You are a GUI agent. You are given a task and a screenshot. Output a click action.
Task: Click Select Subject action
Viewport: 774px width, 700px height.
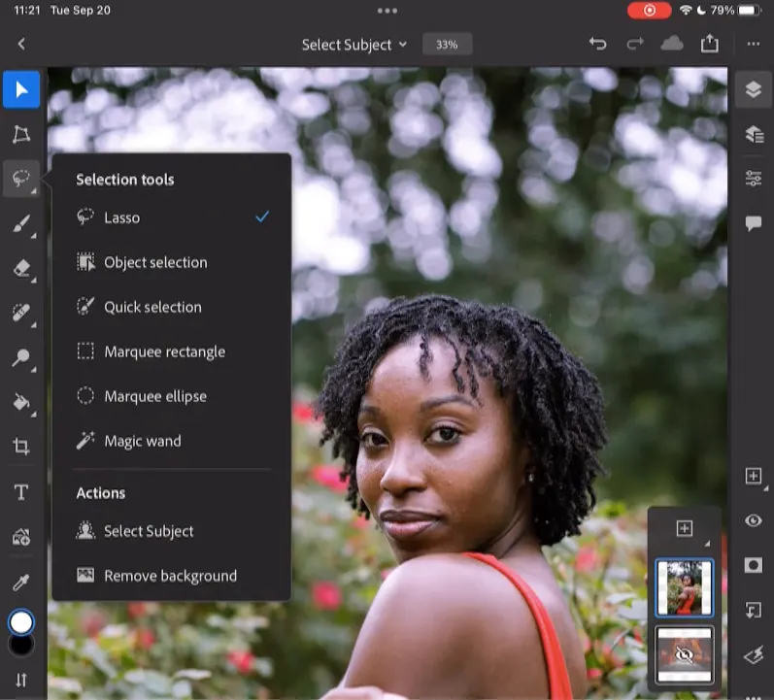pos(149,531)
